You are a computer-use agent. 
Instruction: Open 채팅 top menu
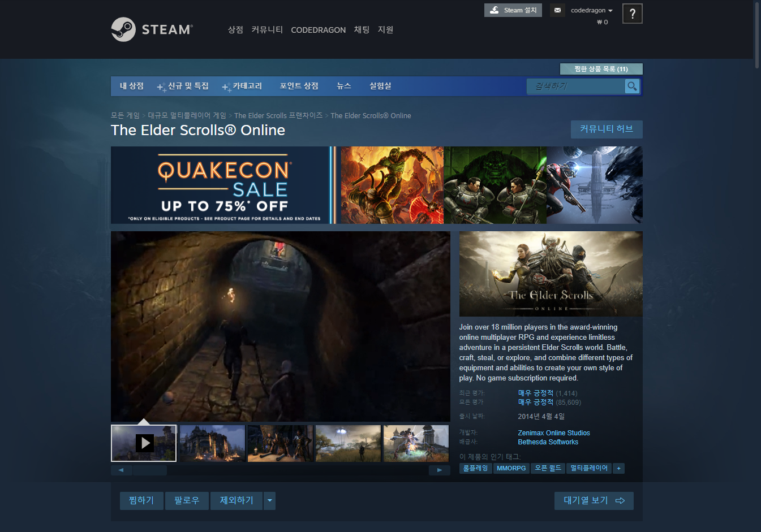point(362,29)
